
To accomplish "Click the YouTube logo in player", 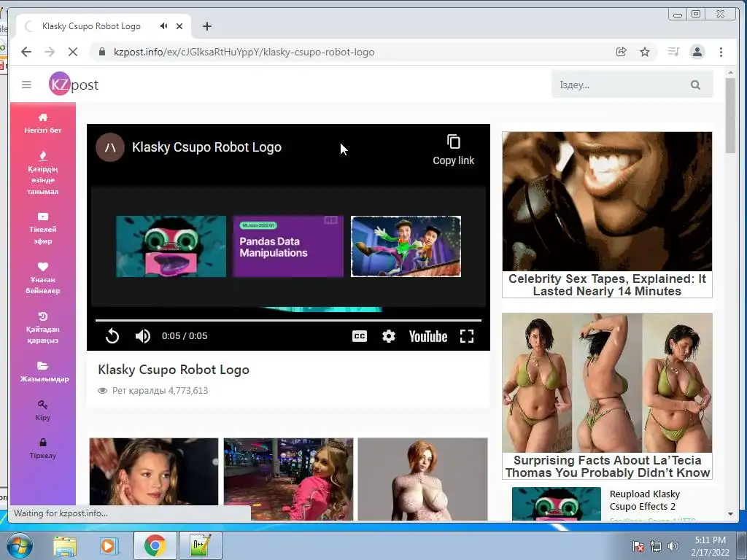I will [427, 337].
